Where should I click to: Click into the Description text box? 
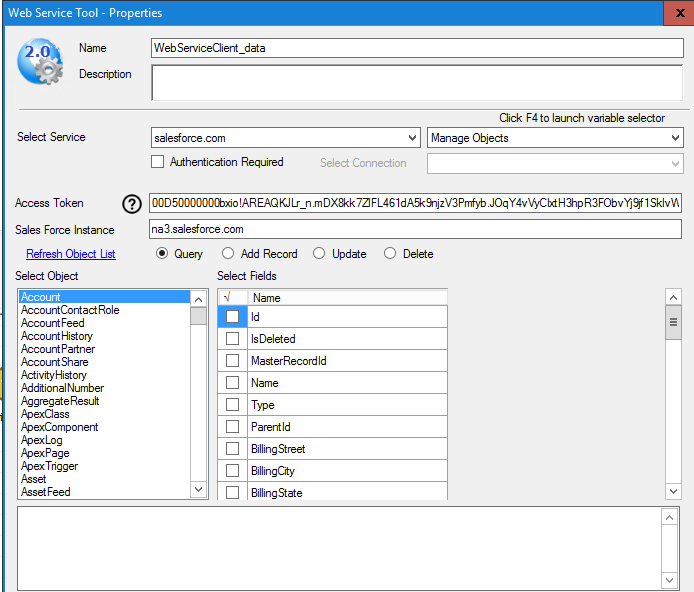(417, 83)
